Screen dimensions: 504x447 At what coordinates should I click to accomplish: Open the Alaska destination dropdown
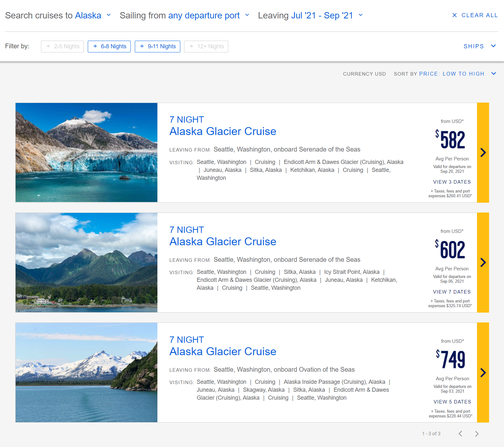click(93, 15)
